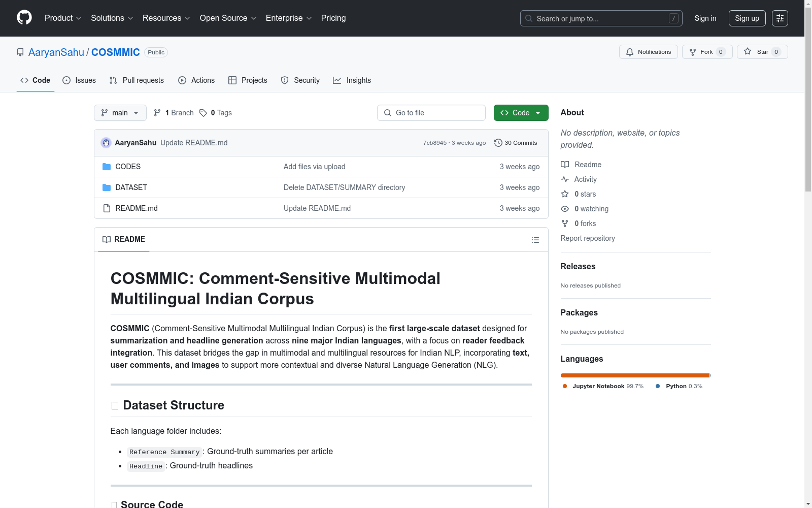This screenshot has width=812, height=508.
Task: View the Security tab
Action: pyautogui.click(x=300, y=80)
